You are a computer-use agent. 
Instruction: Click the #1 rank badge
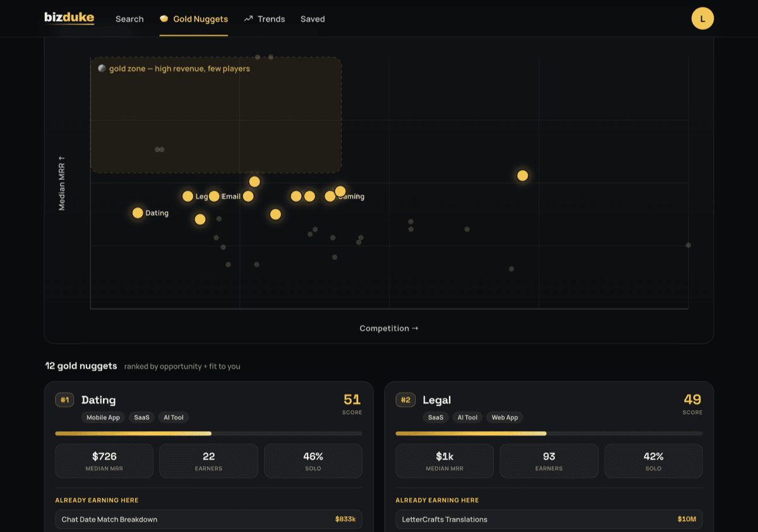click(64, 399)
